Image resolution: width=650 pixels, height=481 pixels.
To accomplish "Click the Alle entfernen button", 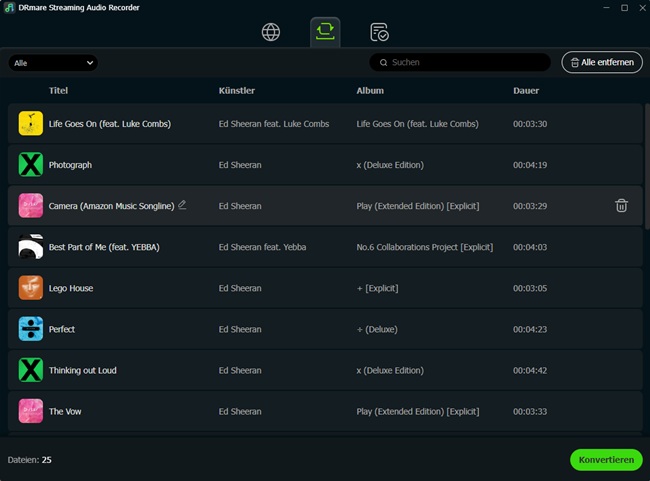I will point(602,62).
